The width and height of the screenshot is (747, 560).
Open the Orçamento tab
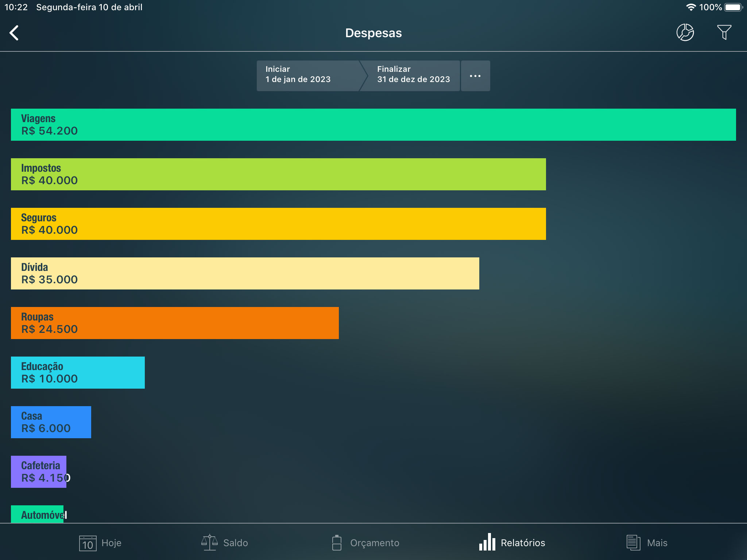point(365,543)
